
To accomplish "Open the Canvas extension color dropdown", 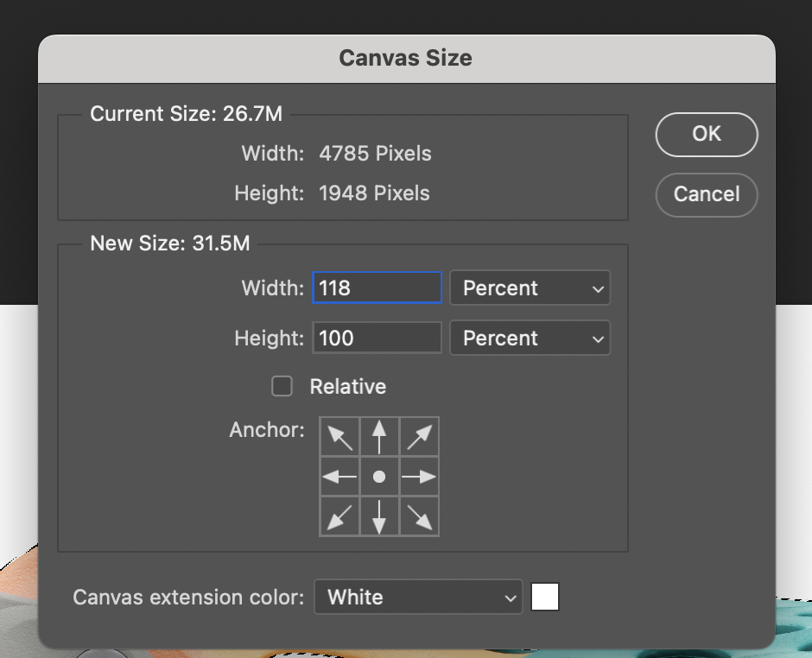I will point(418,597).
